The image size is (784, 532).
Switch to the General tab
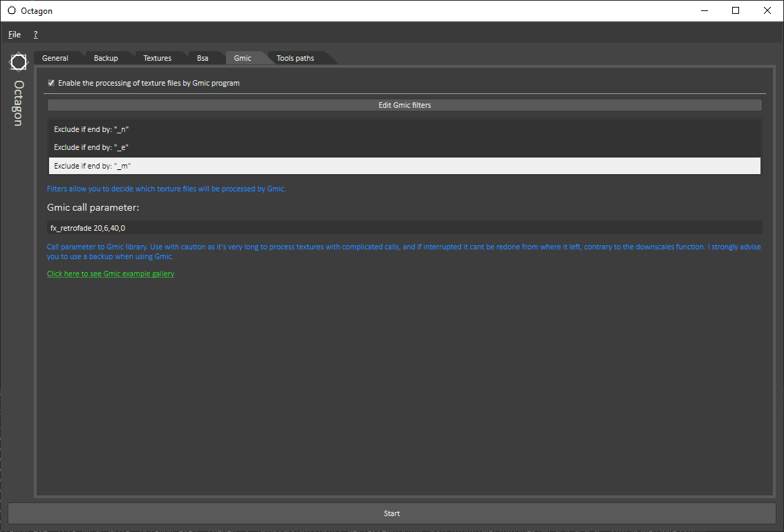[x=55, y=58]
